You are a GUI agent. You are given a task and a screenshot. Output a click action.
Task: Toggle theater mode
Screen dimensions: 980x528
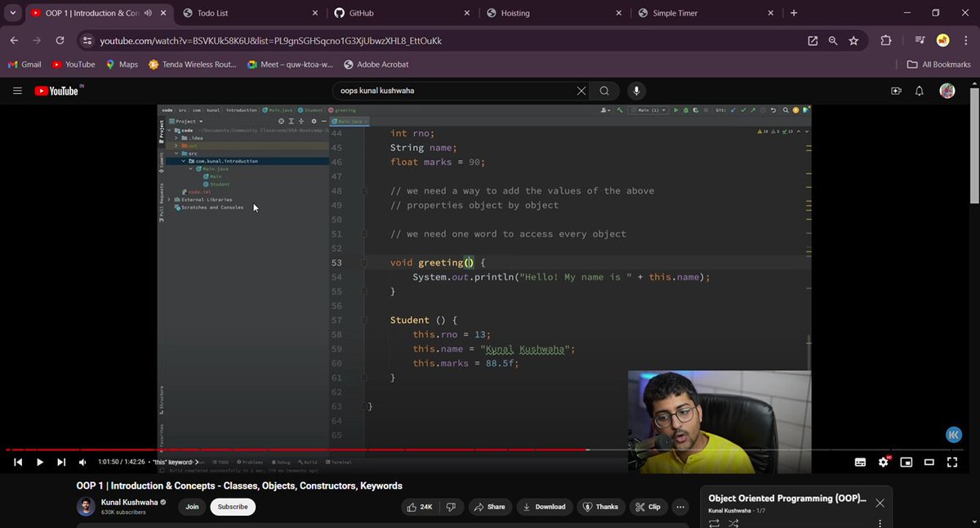929,462
